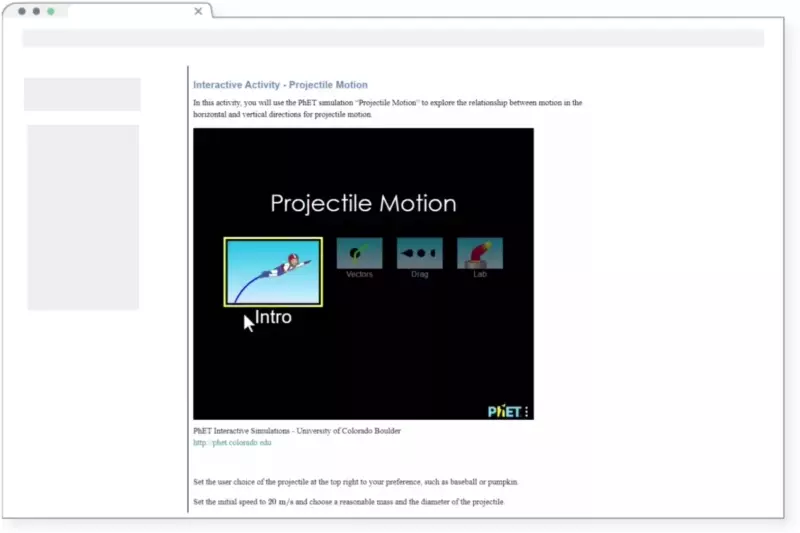Screen dimensions: 800x533
Task: Click the middle gray window dot
Action: point(37,11)
